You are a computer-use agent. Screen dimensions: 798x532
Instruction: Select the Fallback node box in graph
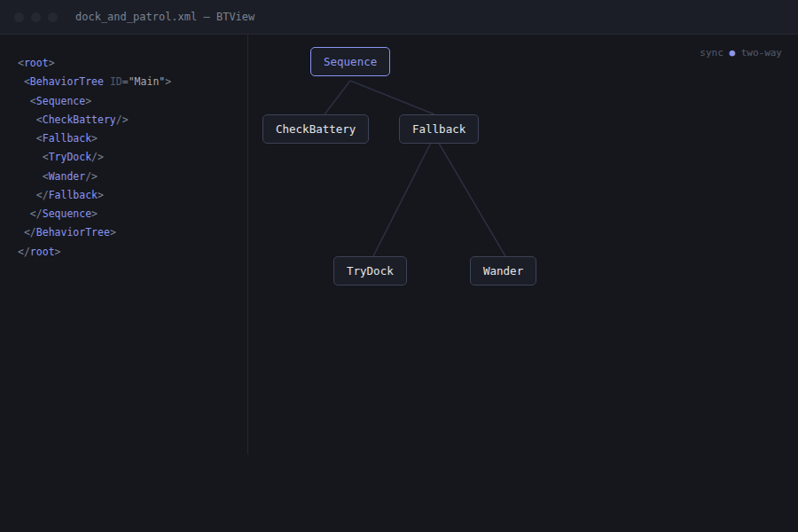click(x=439, y=129)
